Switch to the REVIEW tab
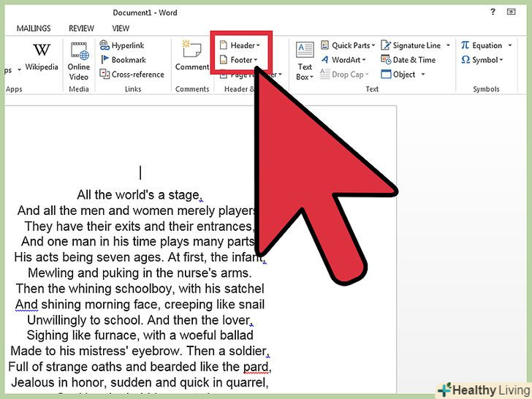Screen dimensions: 532x399 pyautogui.click(x=81, y=28)
